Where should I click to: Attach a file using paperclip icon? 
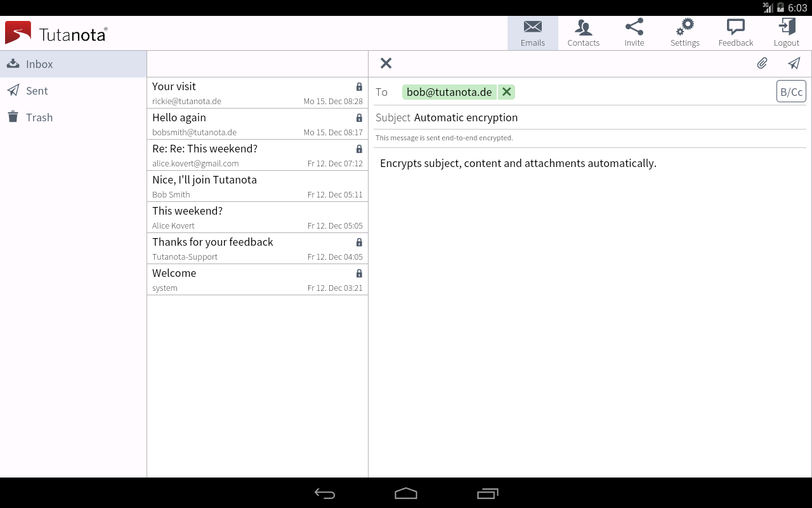763,63
